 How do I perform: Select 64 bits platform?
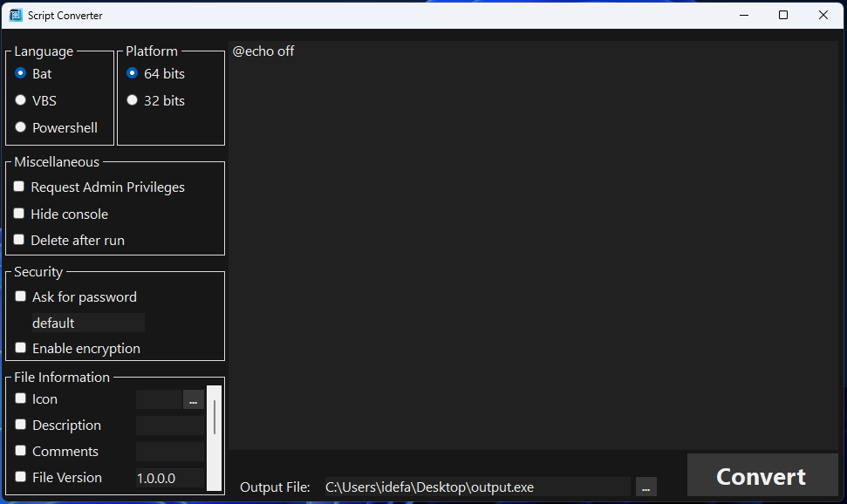(x=133, y=74)
